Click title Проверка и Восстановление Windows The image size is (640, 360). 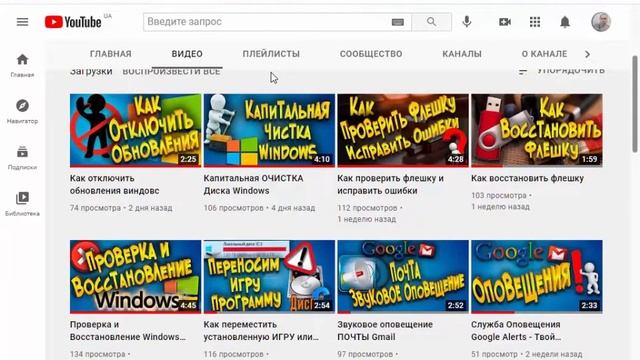[x=128, y=331]
